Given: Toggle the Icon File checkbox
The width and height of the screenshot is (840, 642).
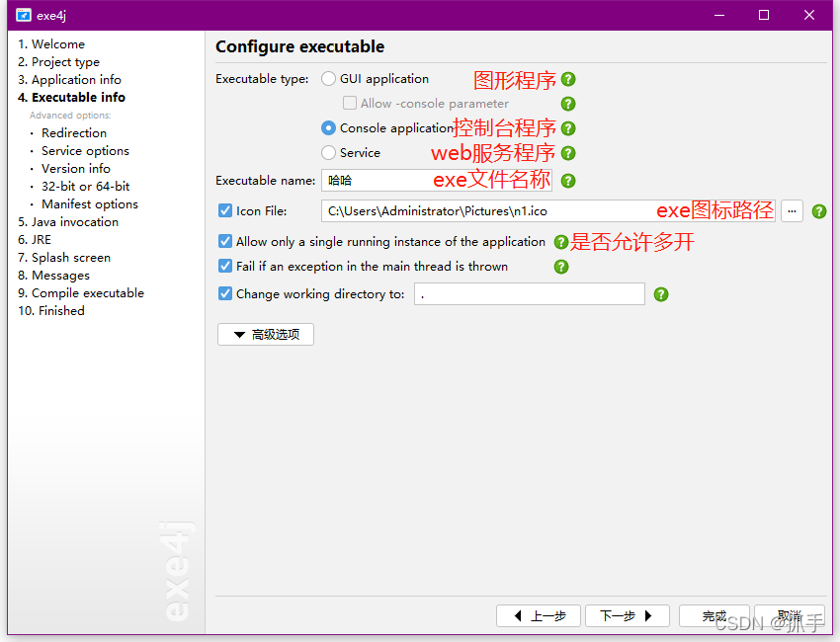Looking at the screenshot, I should tap(225, 211).
